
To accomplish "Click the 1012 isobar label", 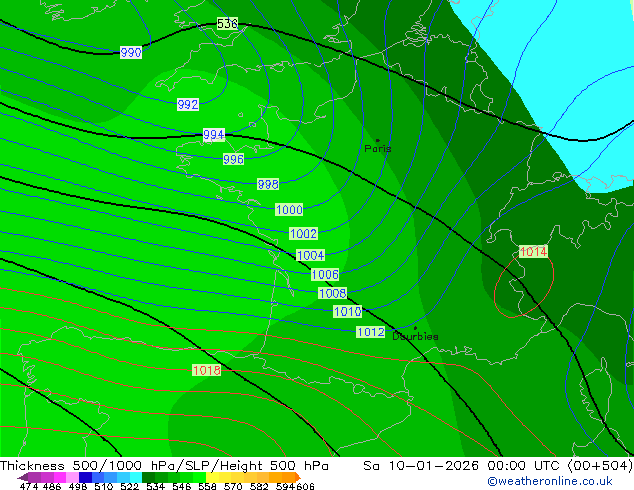I will [370, 332].
